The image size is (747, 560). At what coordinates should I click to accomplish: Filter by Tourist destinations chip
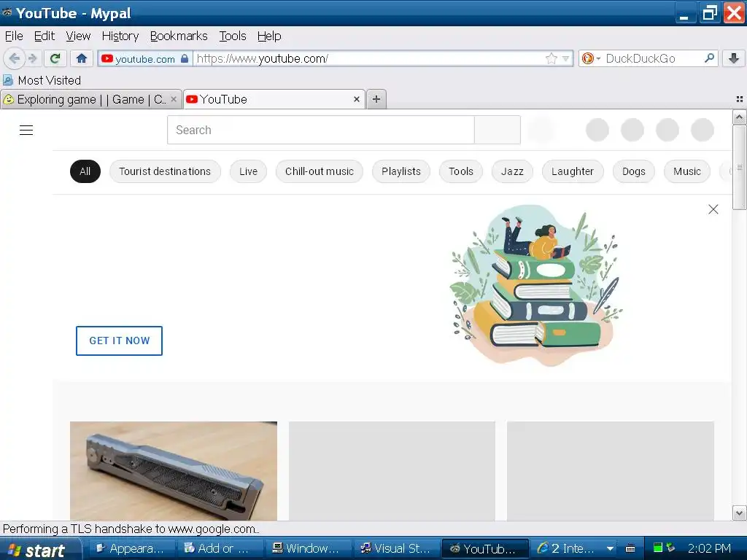click(x=165, y=171)
